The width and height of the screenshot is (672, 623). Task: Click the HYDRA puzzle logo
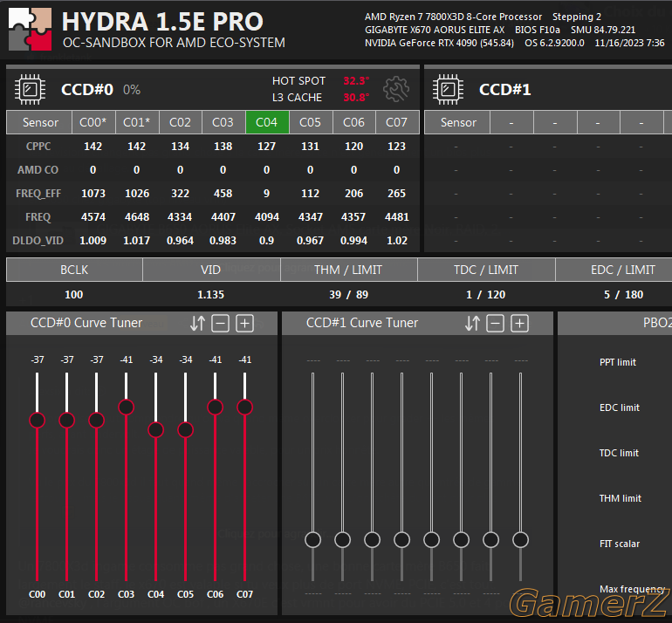(30, 29)
